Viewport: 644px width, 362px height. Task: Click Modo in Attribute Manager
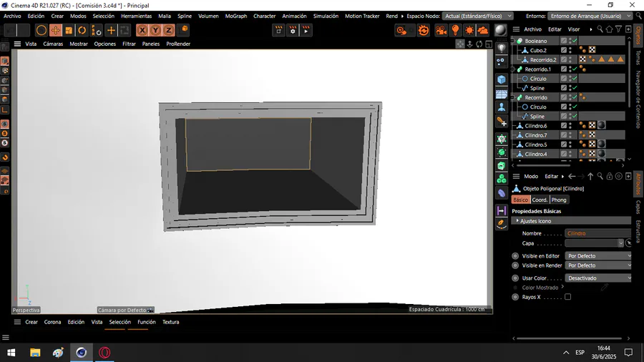coord(531,177)
